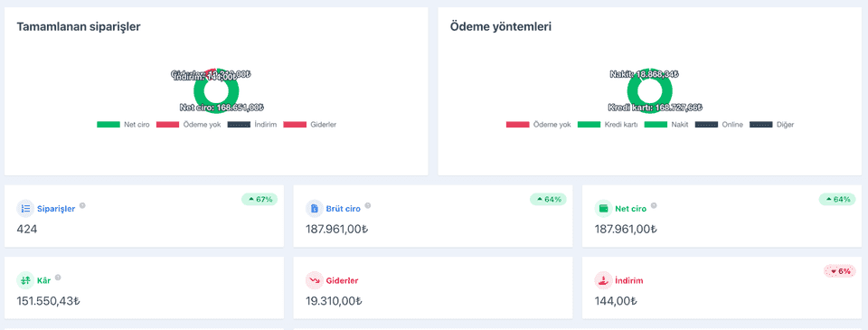Click the Ödeme yöntemleri donut chart
868x330 pixels.
pyautogui.click(x=650, y=90)
